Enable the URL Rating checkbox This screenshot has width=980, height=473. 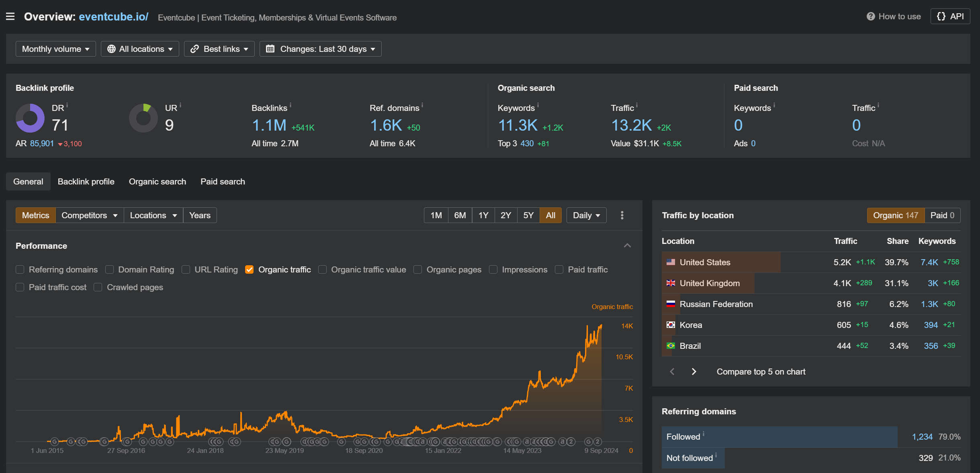186,269
